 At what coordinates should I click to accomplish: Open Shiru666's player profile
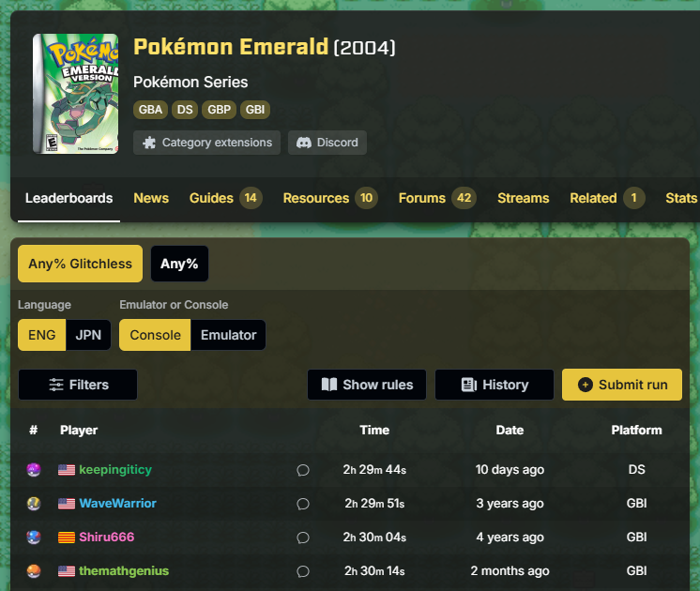pyautogui.click(x=106, y=537)
